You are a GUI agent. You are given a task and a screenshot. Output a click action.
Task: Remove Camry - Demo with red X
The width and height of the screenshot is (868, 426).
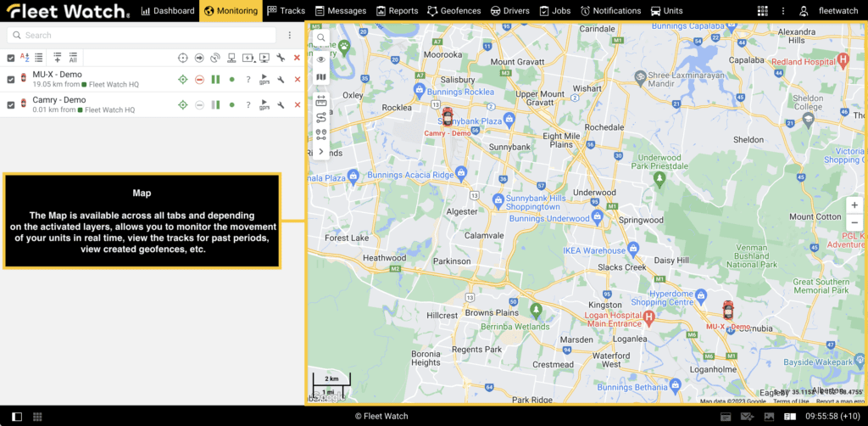coord(297,105)
